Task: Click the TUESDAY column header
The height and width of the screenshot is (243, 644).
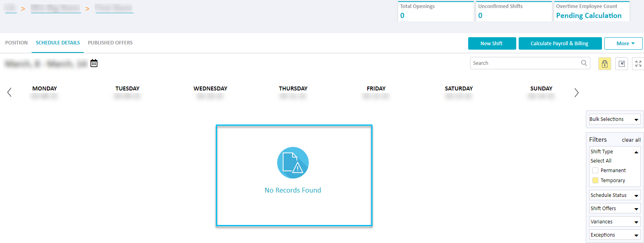Action: point(127,88)
